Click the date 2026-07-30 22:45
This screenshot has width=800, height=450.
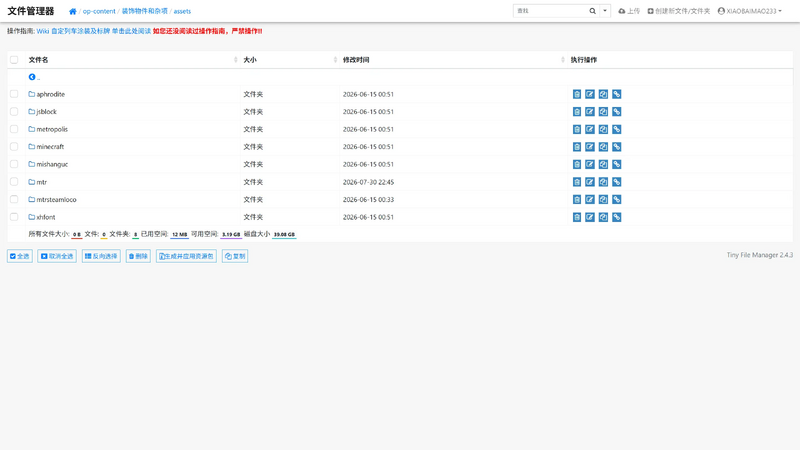tap(368, 182)
